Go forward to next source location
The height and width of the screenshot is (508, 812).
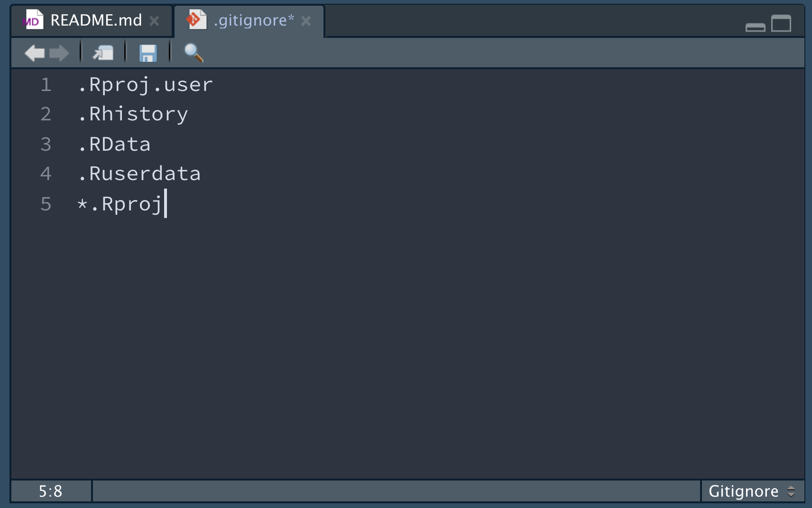tap(59, 53)
